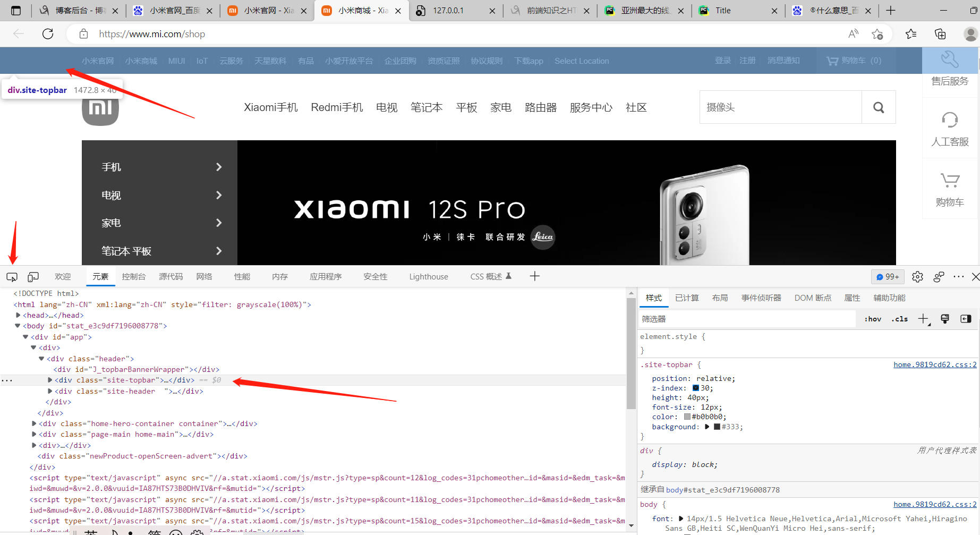Click the Select Location topbar link
The image size is (980, 535).
pos(582,61)
